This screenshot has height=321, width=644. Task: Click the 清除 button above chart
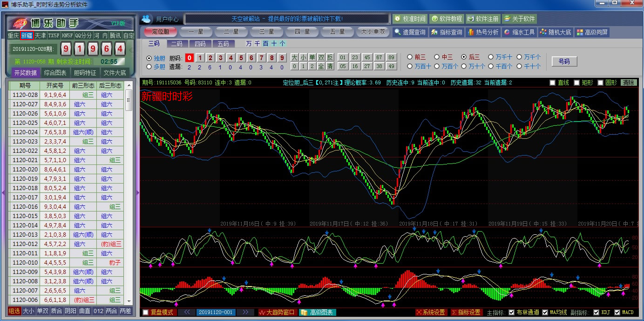[629, 82]
